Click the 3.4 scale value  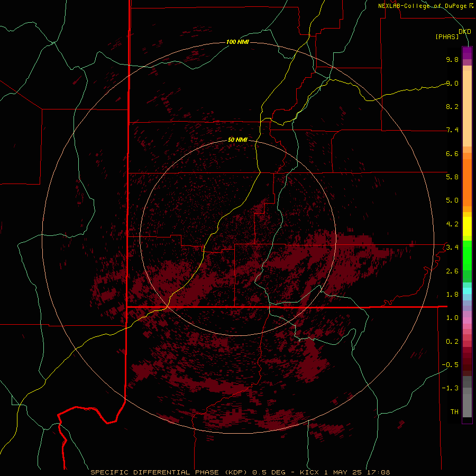[x=452, y=247]
